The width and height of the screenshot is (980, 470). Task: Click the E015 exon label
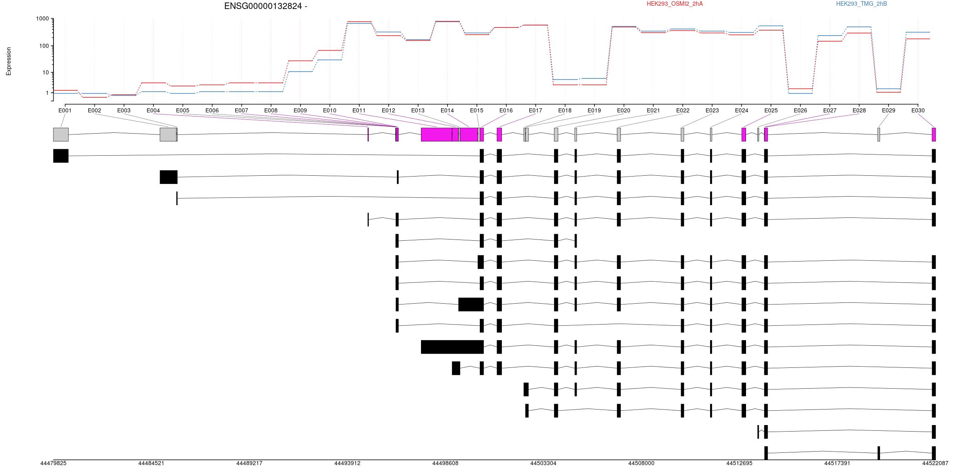point(477,110)
